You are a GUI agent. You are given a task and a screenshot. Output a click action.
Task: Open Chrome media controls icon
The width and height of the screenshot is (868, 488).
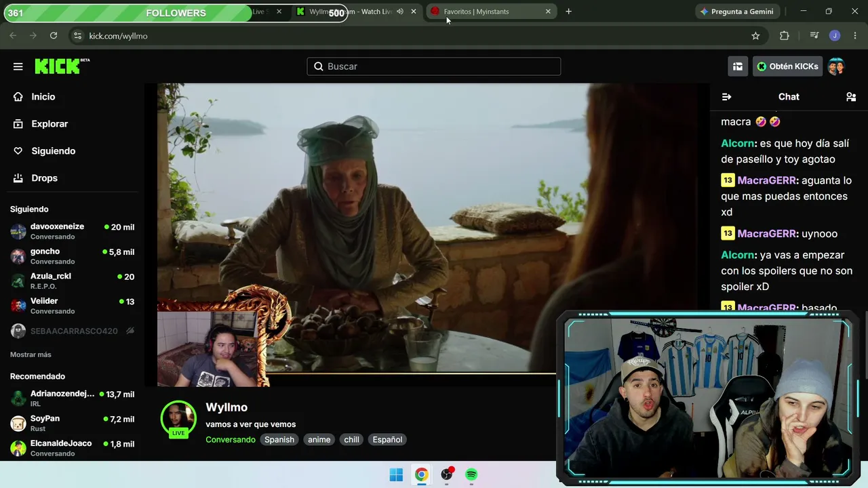pyautogui.click(x=814, y=36)
